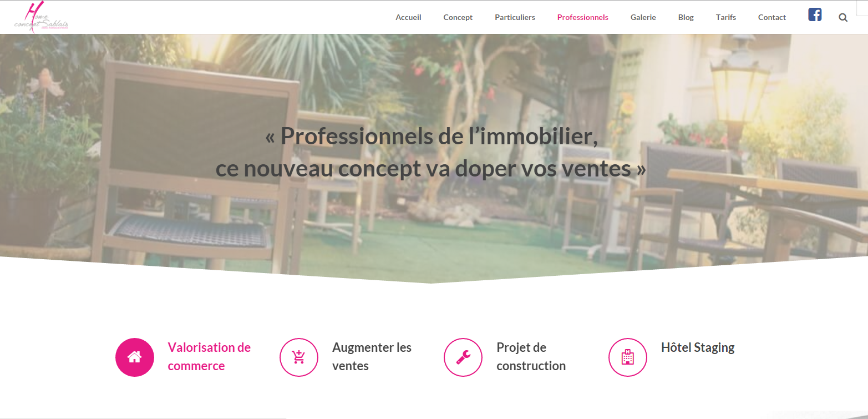868x419 pixels.
Task: Open the Tarifs page
Action: [x=726, y=17]
